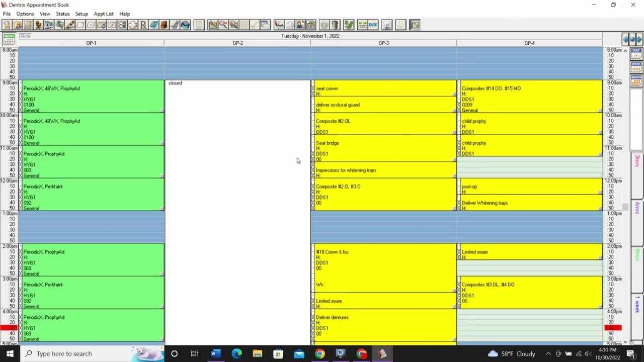Select the Deliver dentures appointment
Image resolution: width=644 pixels, height=362 pixels.
383,325
